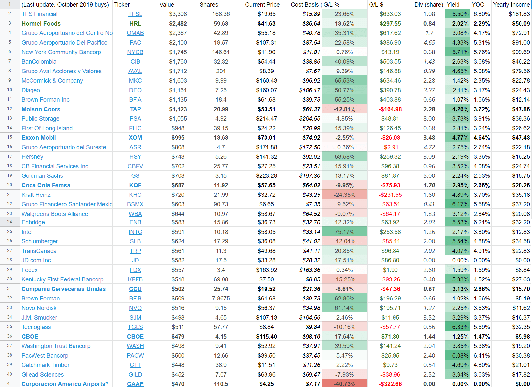Follow the OMAB ticker link
The image size is (532, 392).
135,33
